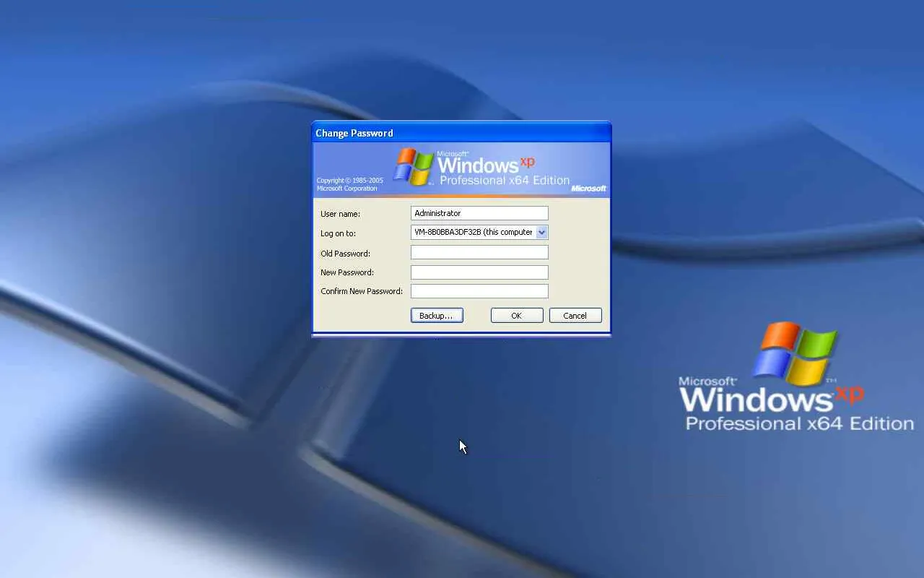Click the "Change Password" title bar text
Viewport: 924px width, 578px height.
coord(354,133)
